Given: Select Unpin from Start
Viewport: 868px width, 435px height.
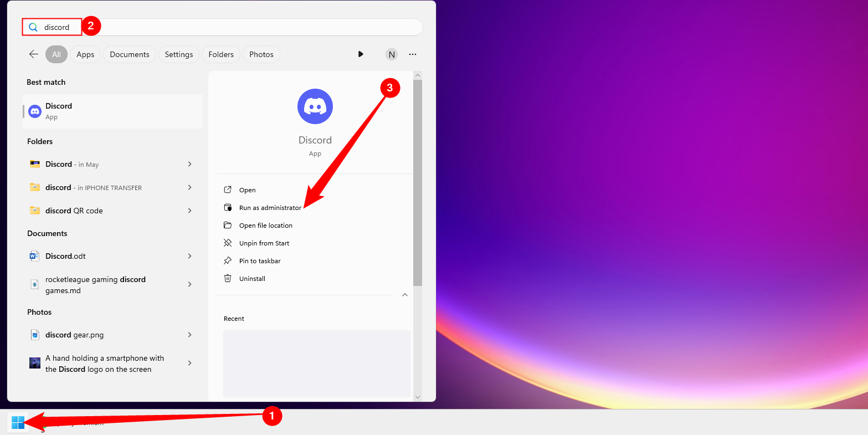Looking at the screenshot, I should [x=263, y=243].
